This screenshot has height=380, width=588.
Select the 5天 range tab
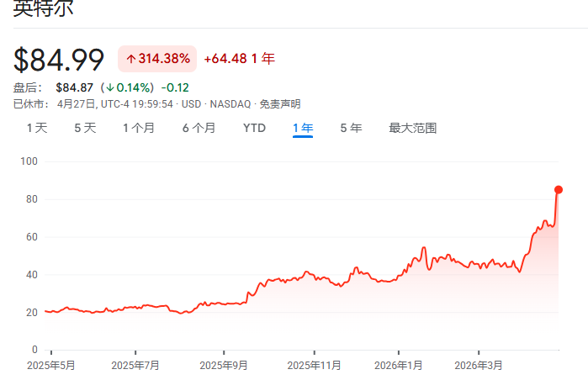pyautogui.click(x=85, y=129)
